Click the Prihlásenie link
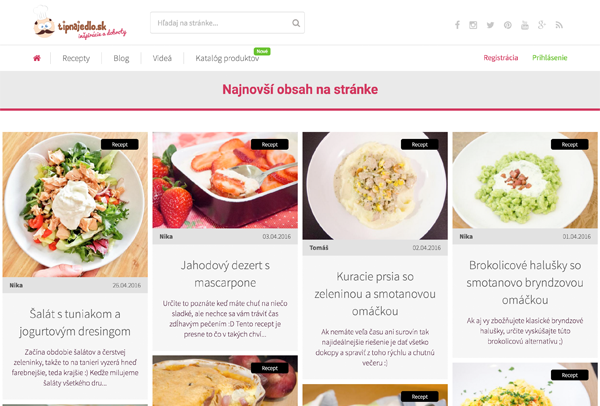Viewport: 600px width, 406px height. pyautogui.click(x=549, y=58)
